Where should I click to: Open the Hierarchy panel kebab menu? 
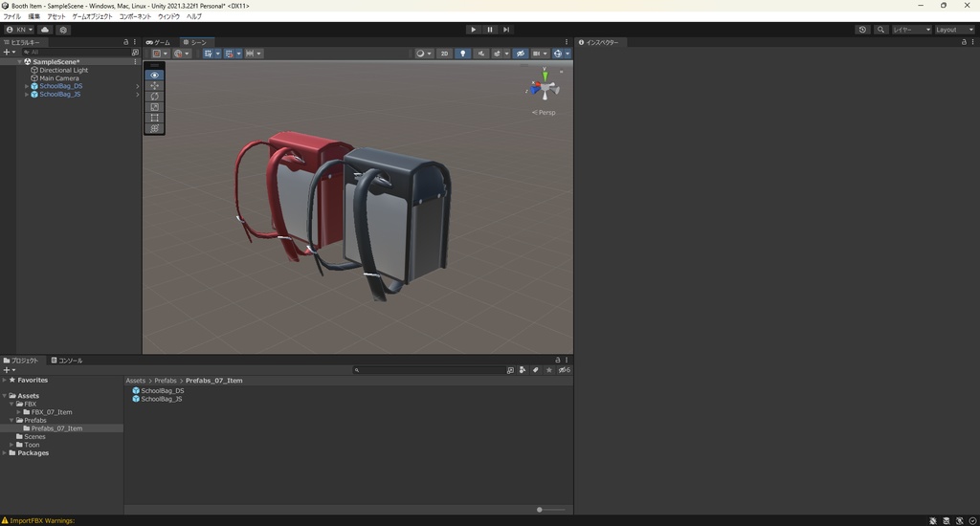[134, 42]
